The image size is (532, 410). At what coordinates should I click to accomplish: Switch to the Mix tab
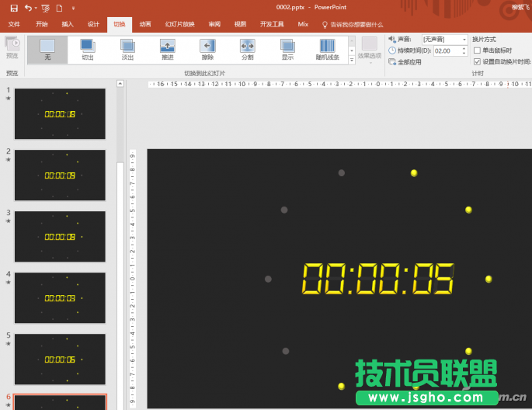303,24
